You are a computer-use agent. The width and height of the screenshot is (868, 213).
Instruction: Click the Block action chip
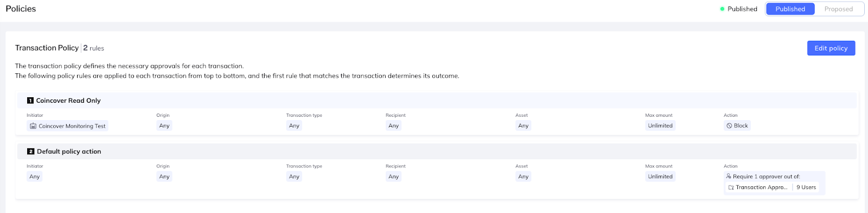pyautogui.click(x=737, y=126)
